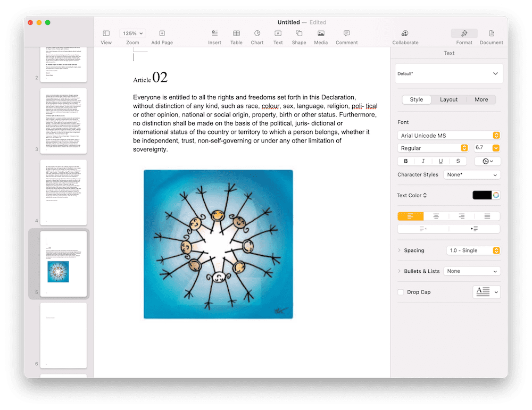The image size is (532, 410).
Task: Open the Zoom level control
Action: [x=132, y=32]
